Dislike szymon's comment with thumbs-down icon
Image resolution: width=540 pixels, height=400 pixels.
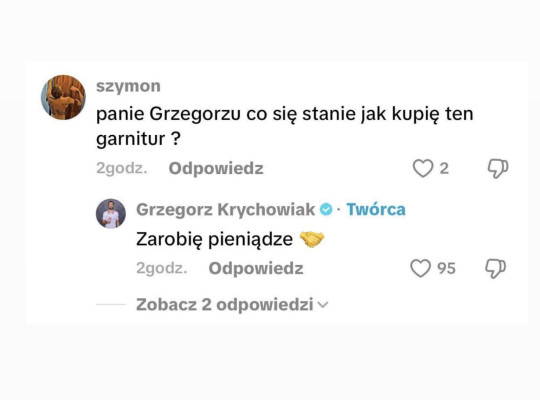pyautogui.click(x=498, y=169)
